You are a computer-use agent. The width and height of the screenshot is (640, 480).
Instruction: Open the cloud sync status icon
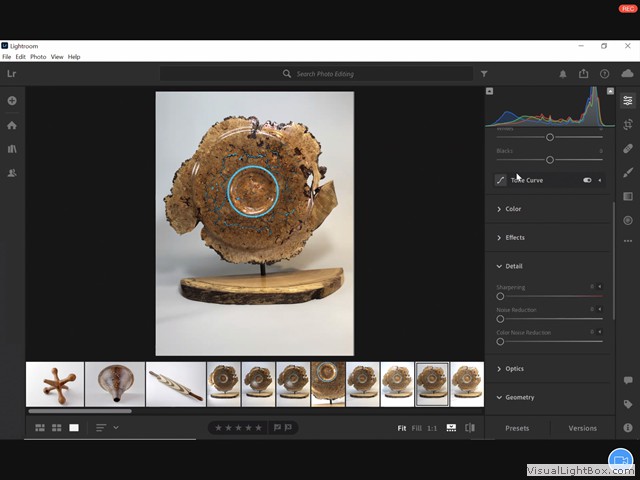627,74
